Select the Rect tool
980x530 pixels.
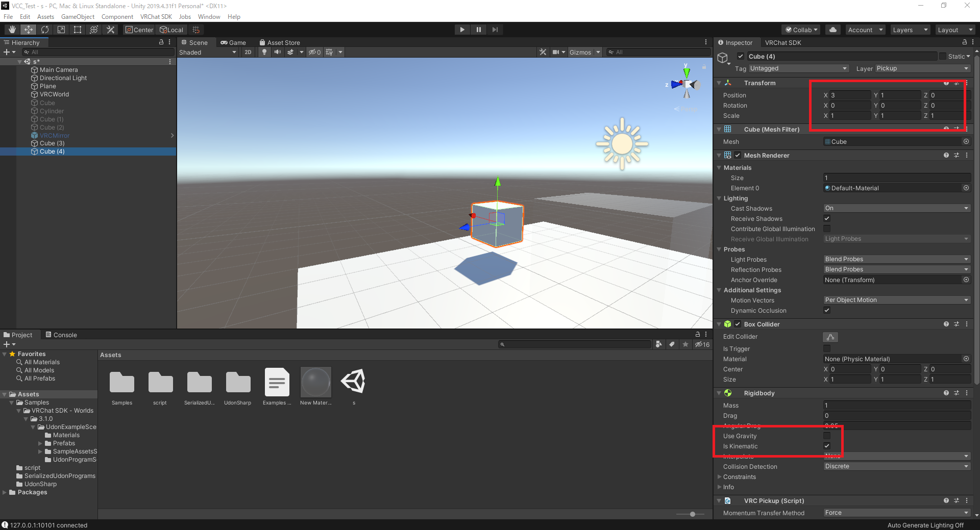tap(78, 30)
